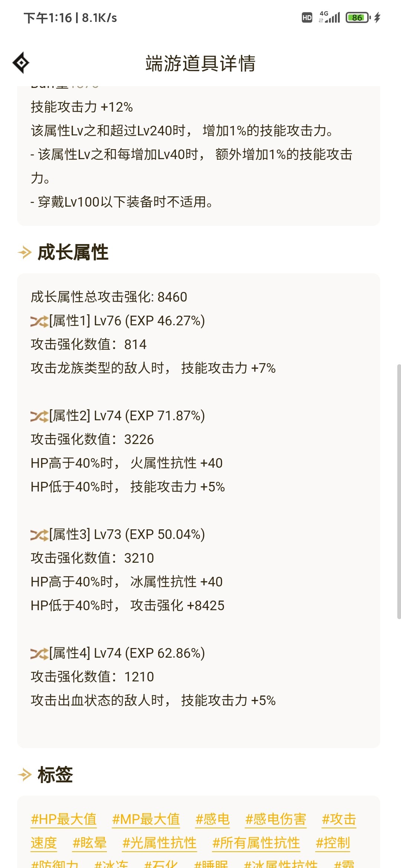The image size is (401, 868).
Task: Open the #HP最大值 tag
Action: (64, 819)
